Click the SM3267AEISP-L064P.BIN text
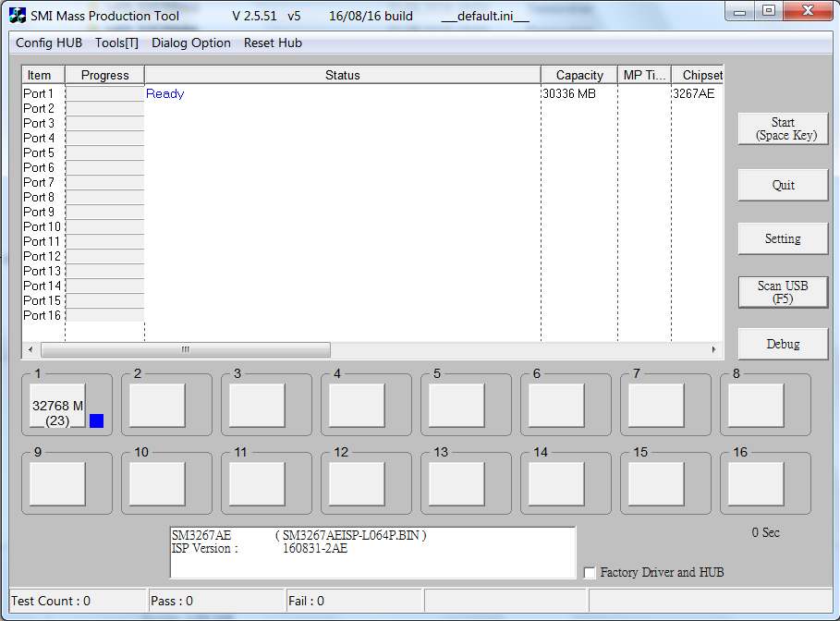This screenshot has width=840, height=621. 351,535
